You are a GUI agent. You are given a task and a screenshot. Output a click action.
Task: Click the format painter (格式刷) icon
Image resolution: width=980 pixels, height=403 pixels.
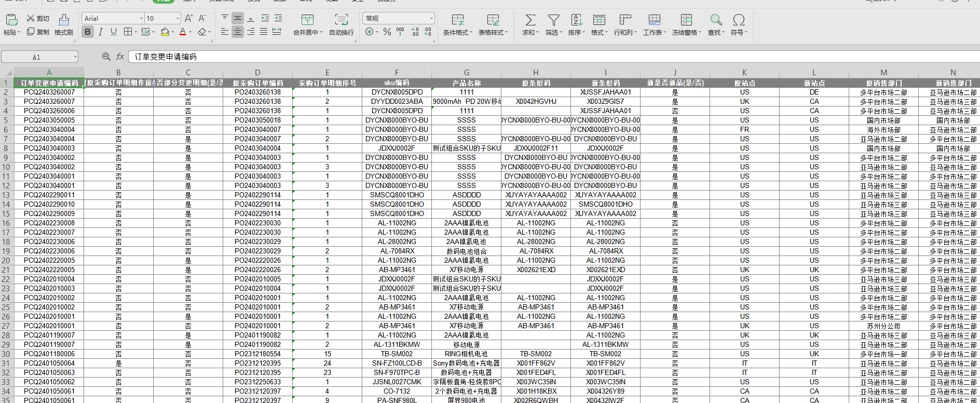tap(64, 21)
